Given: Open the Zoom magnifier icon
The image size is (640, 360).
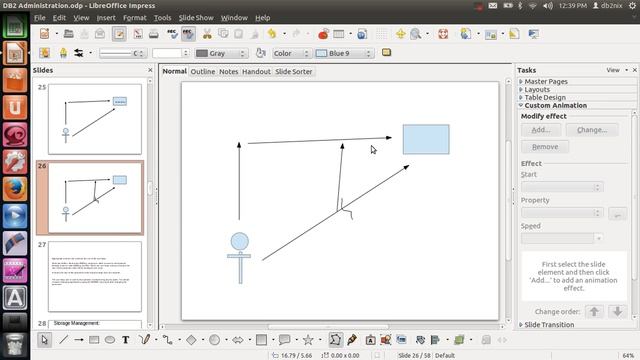Looking at the screenshot, I should 416,34.
